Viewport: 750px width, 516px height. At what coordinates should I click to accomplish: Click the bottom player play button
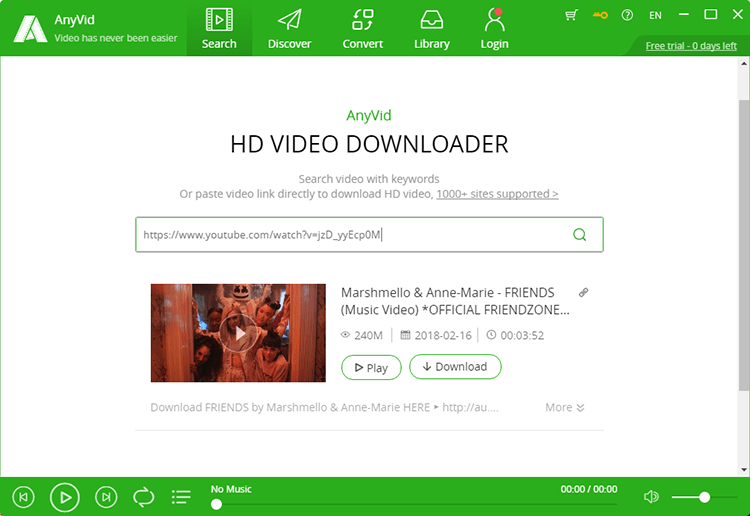tap(65, 497)
